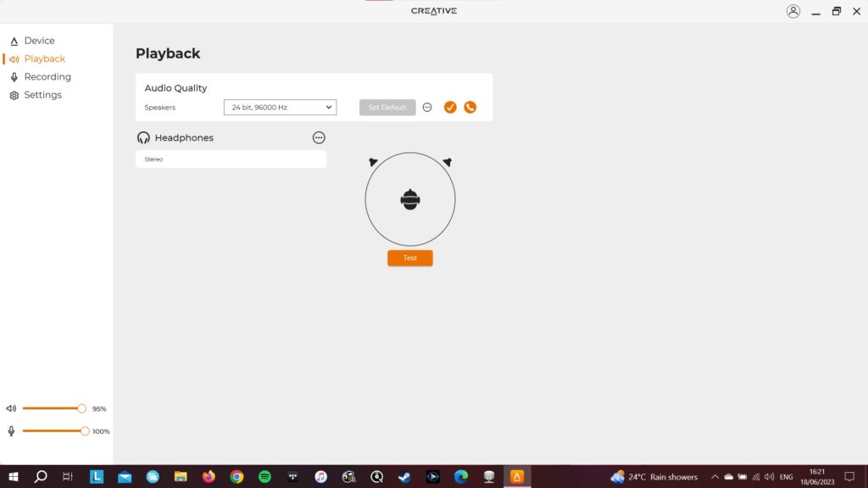This screenshot has height=488, width=868.
Task: Open Task View in taskbar
Action: tap(68, 476)
